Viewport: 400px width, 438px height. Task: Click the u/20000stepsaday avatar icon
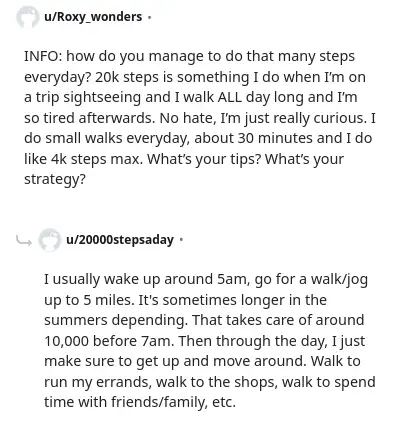pos(49,240)
